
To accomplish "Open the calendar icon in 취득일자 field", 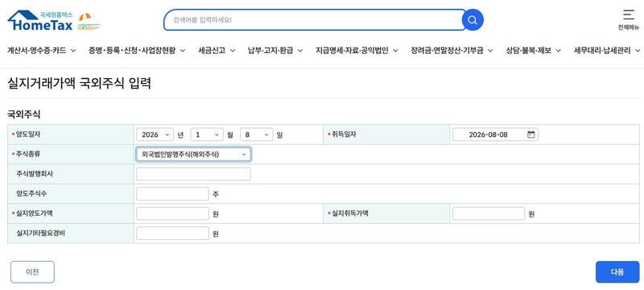I will [531, 135].
